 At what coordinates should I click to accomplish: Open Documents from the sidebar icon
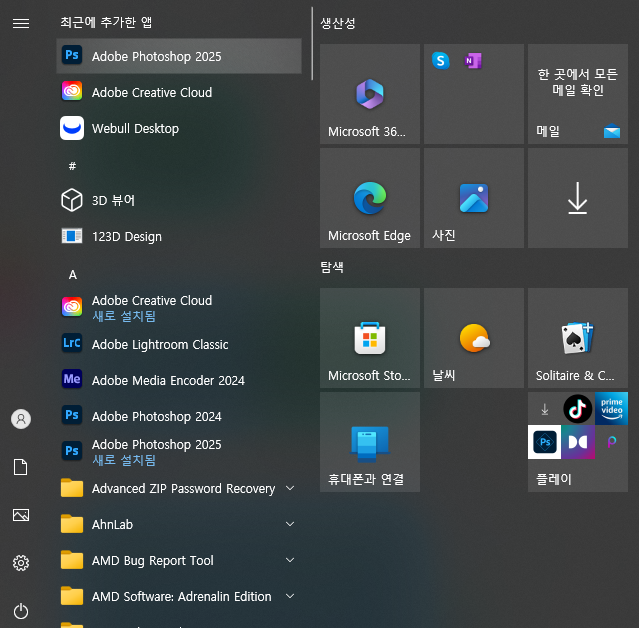[x=21, y=467]
